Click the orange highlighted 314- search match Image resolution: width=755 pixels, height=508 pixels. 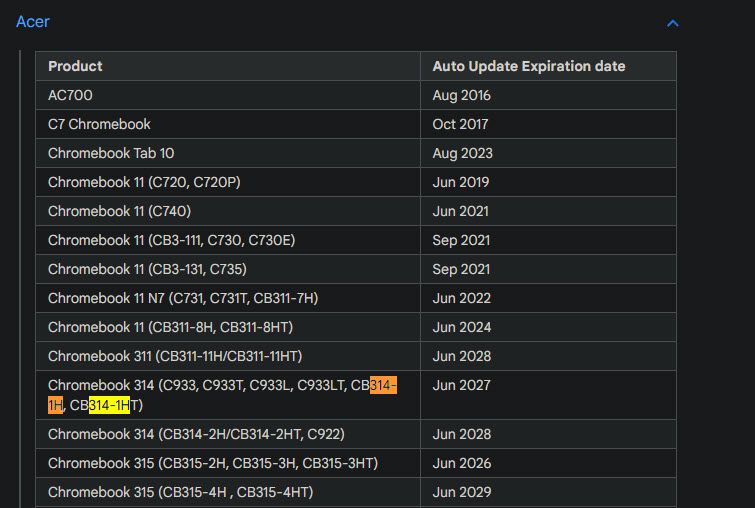point(383,385)
